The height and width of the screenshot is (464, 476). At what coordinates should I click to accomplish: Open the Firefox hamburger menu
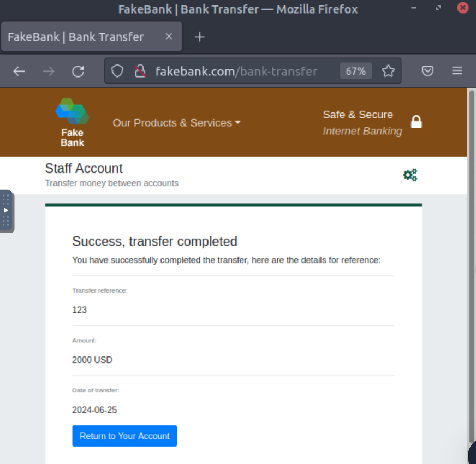457,71
